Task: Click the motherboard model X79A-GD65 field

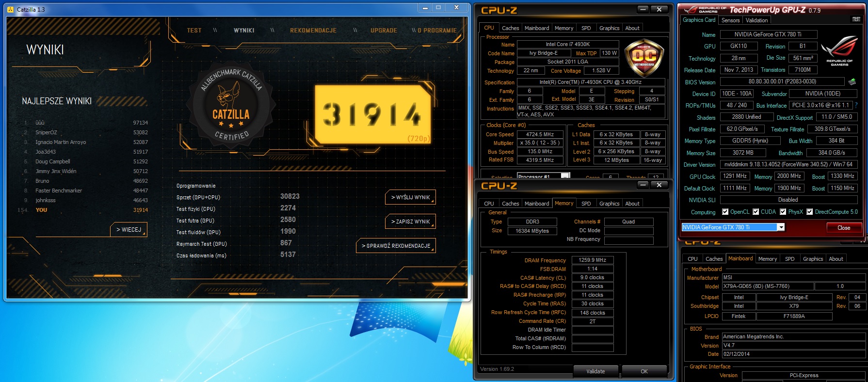Action: point(767,286)
